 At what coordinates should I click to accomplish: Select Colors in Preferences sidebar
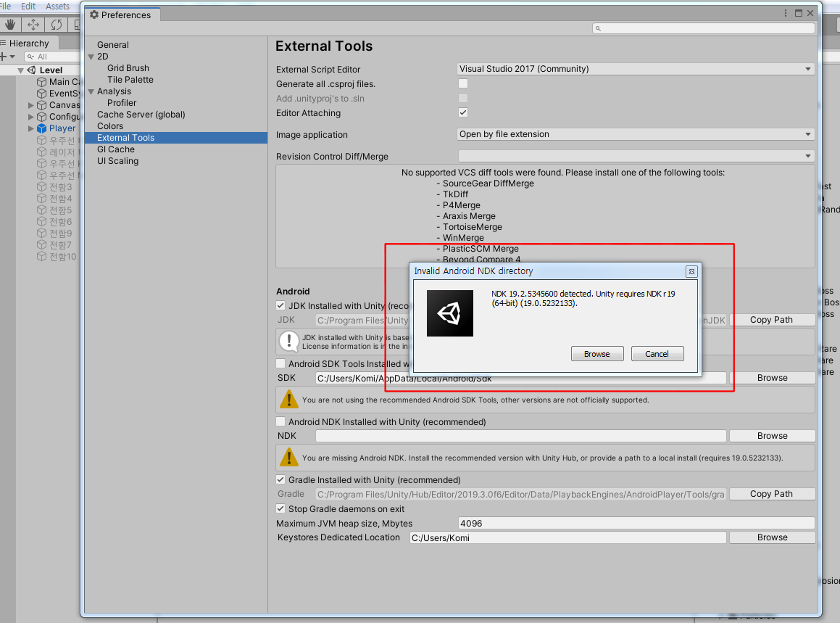click(x=110, y=126)
